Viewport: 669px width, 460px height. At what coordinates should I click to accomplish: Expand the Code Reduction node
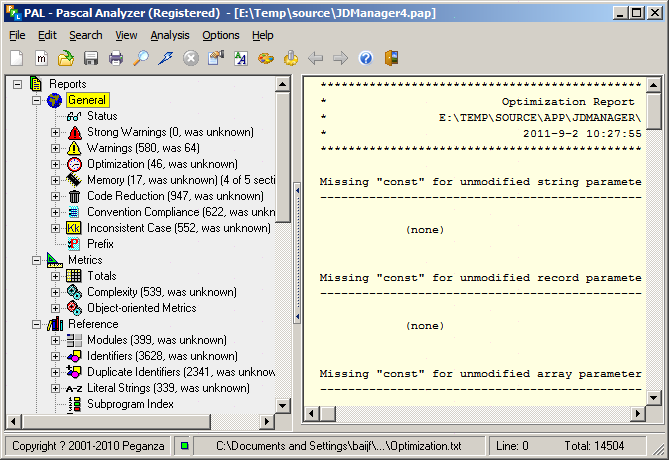pyautogui.click(x=55, y=196)
